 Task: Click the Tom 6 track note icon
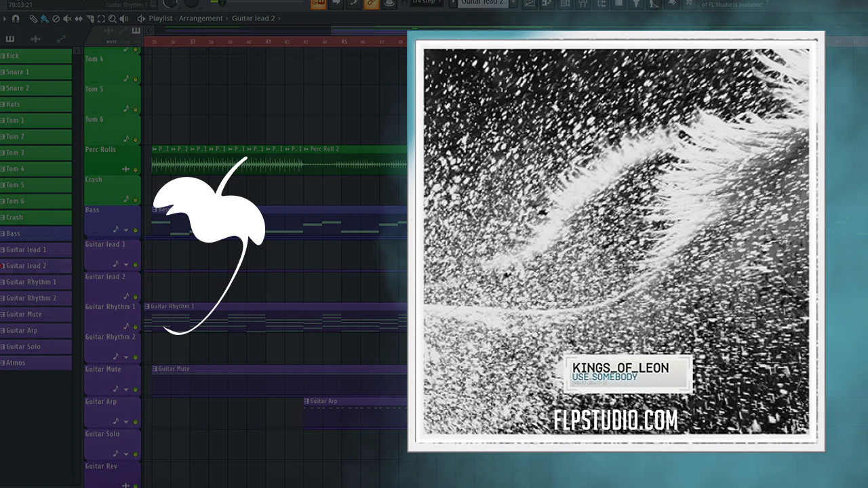click(126, 139)
